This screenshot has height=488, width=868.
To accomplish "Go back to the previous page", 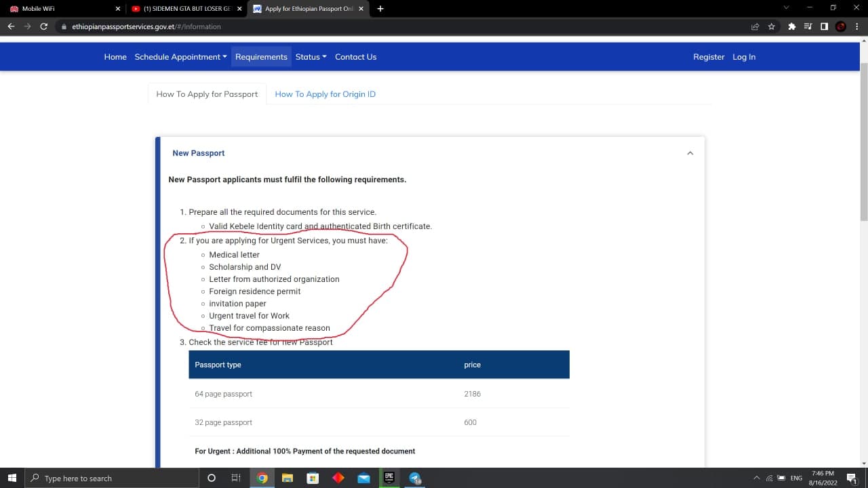I will pos(11,26).
